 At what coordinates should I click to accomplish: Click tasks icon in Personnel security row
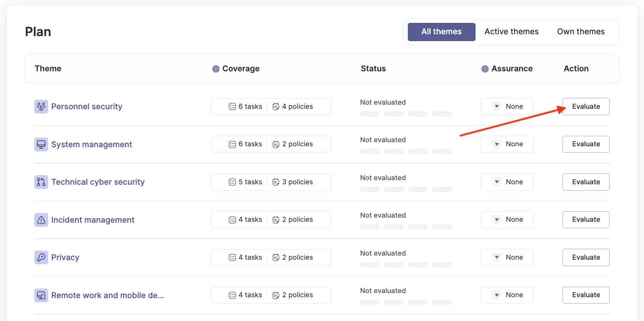click(x=232, y=107)
